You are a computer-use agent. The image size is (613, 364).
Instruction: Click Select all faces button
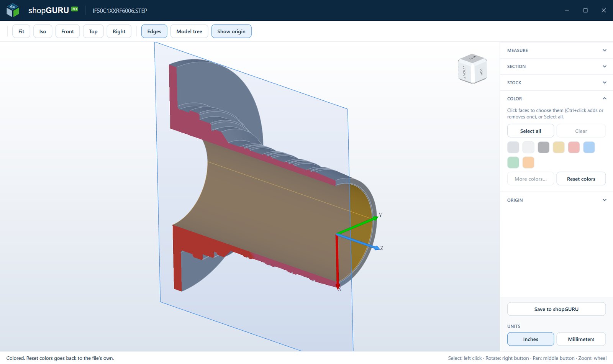[x=531, y=131]
